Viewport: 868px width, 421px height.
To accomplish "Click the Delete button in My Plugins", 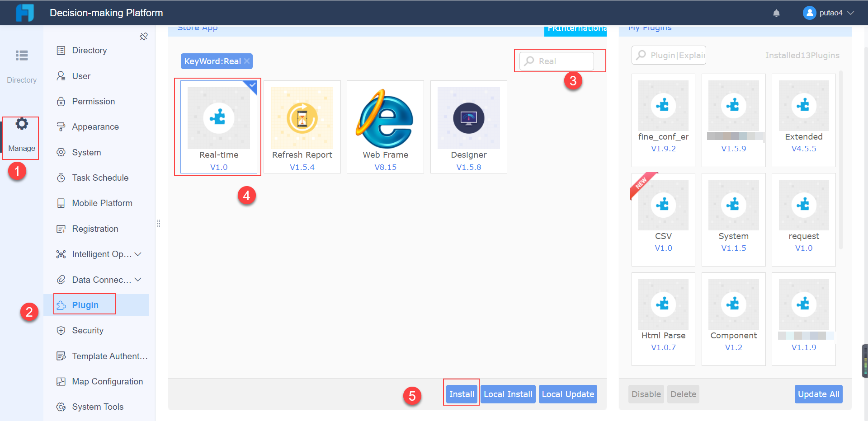I will (683, 394).
